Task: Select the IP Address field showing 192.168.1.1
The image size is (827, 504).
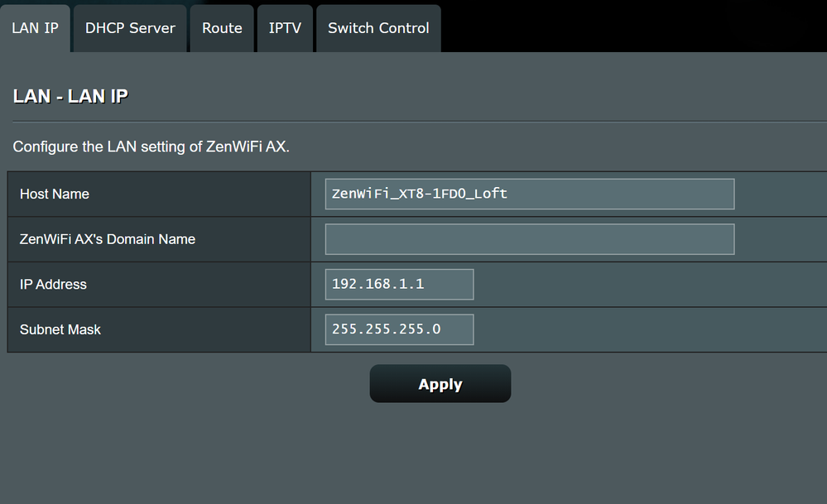Action: (x=399, y=284)
